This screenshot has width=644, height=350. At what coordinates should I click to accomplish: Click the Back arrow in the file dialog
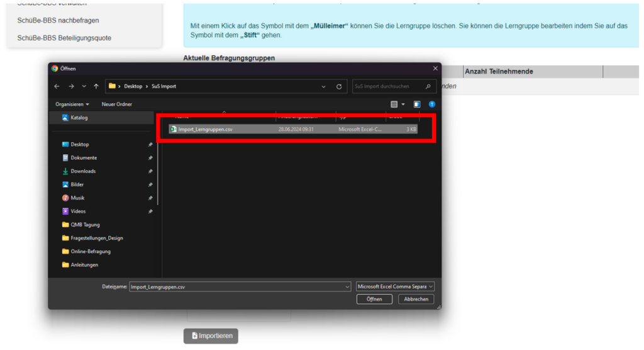[57, 86]
